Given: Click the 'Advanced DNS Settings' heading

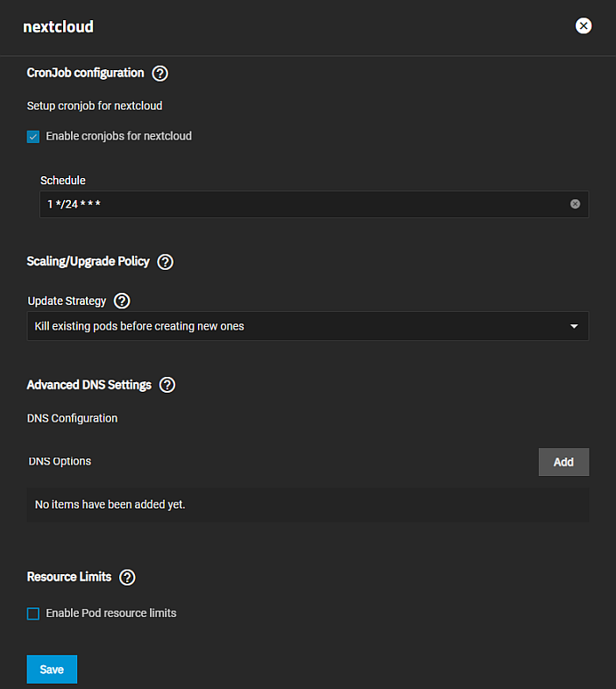Looking at the screenshot, I should 89,385.
